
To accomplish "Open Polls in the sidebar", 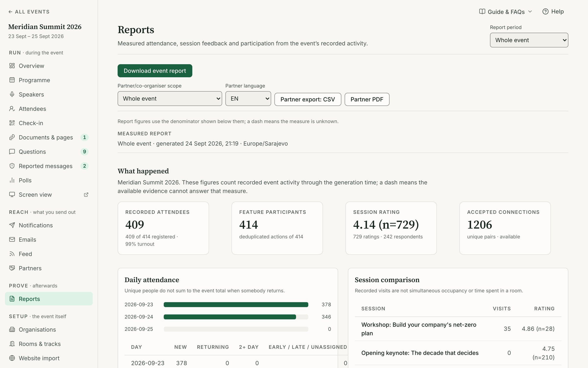I will coord(49,180).
